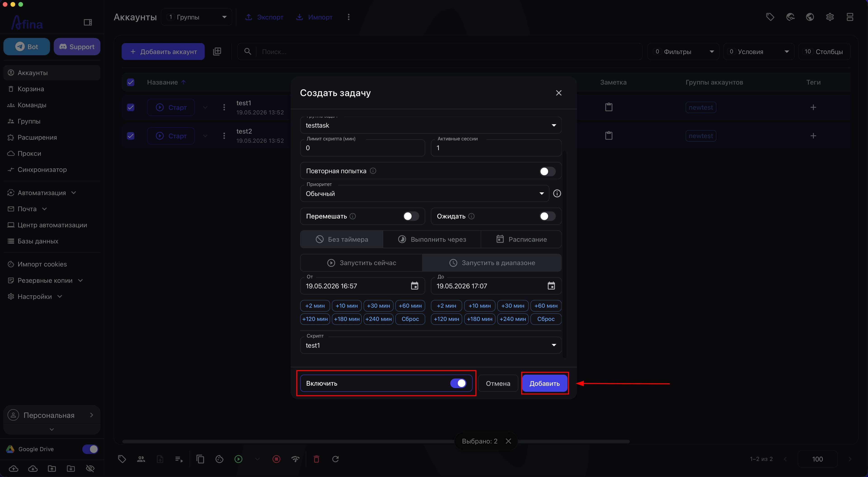
Task: Toggle the Включить switch
Action: [458, 383]
